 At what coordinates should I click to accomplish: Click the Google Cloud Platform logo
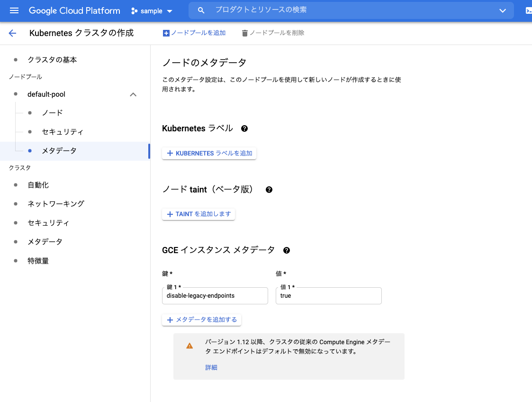coord(74,10)
